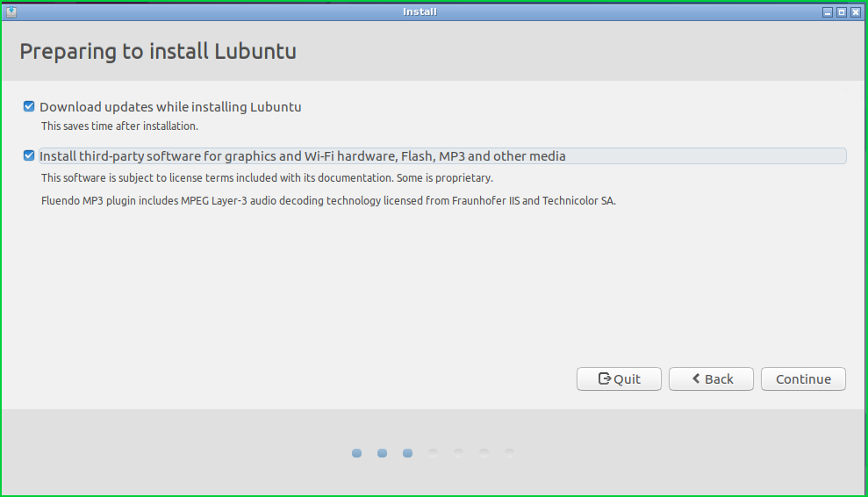868x497 pixels.
Task: Click 'This saves time after installation.' text
Action: point(119,126)
